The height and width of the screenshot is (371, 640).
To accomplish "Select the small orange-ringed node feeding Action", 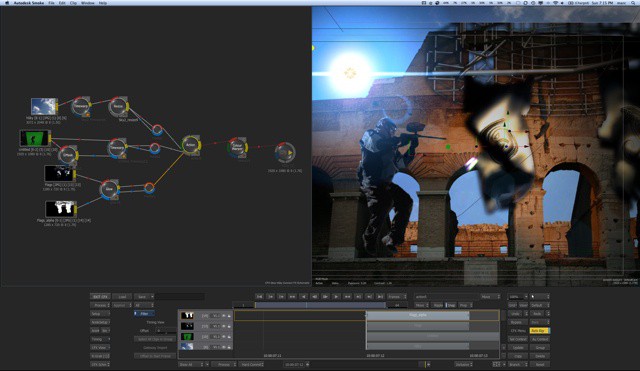I will (x=149, y=188).
